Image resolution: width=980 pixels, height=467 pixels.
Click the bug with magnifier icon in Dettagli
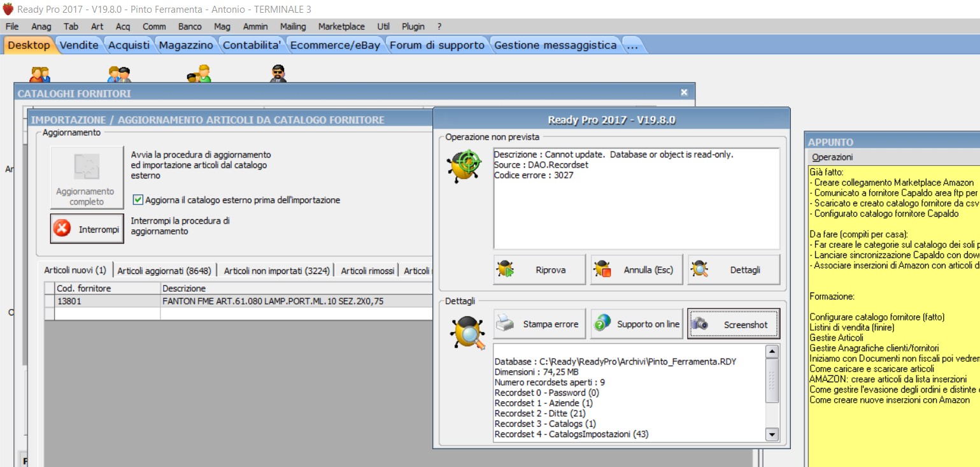467,333
